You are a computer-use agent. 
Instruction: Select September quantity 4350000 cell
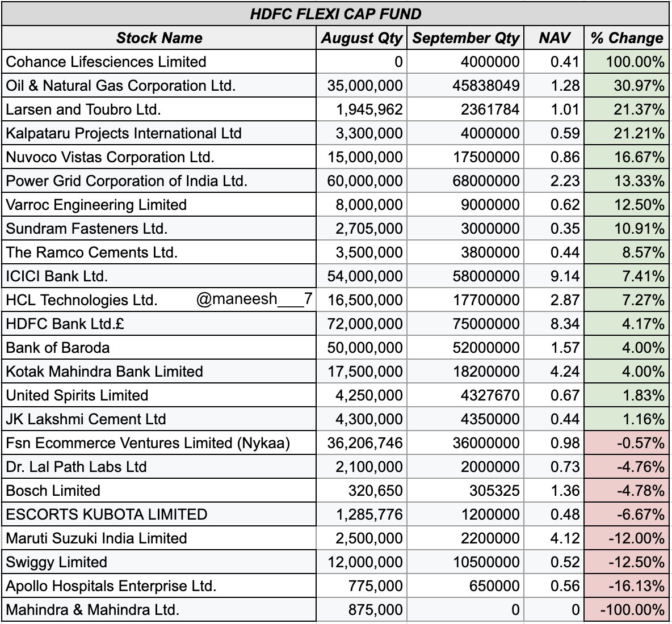point(465,419)
